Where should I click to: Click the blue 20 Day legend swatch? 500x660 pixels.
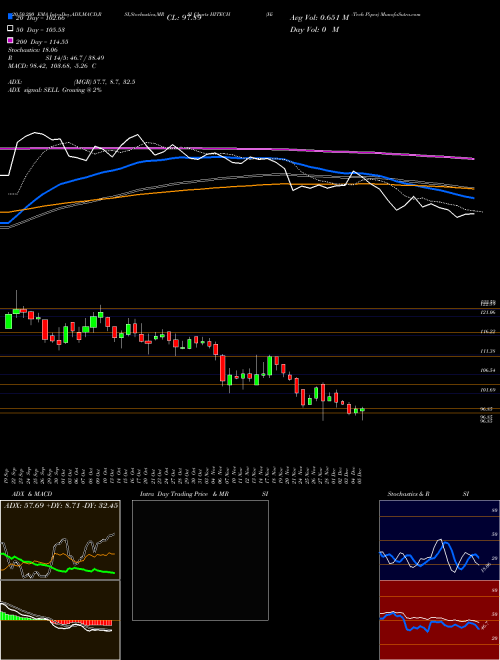tap(10, 18)
